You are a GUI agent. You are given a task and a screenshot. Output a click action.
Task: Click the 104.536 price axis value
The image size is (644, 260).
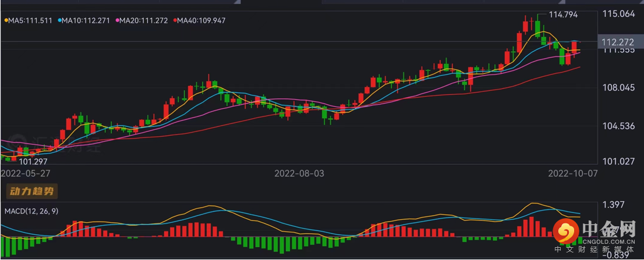(x=618, y=126)
